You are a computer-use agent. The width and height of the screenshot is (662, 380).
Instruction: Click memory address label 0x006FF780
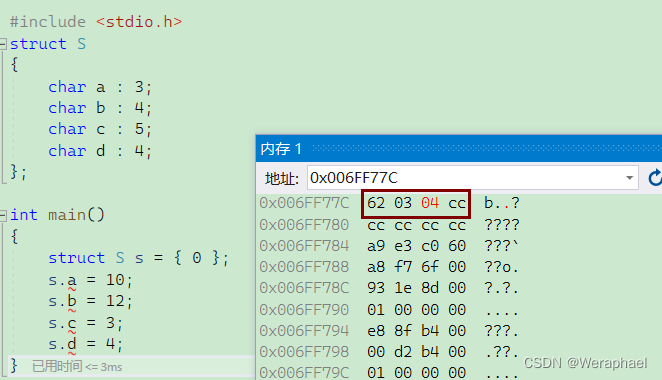point(304,225)
